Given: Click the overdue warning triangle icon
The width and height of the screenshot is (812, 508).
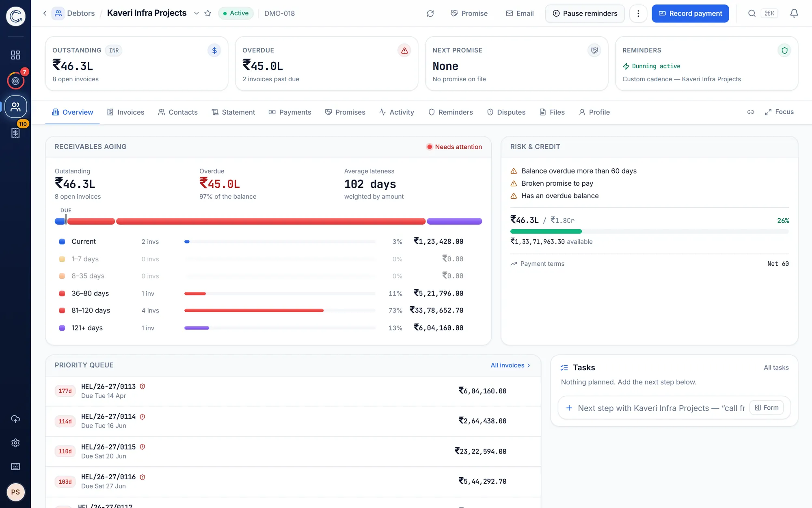Looking at the screenshot, I should pyautogui.click(x=404, y=50).
